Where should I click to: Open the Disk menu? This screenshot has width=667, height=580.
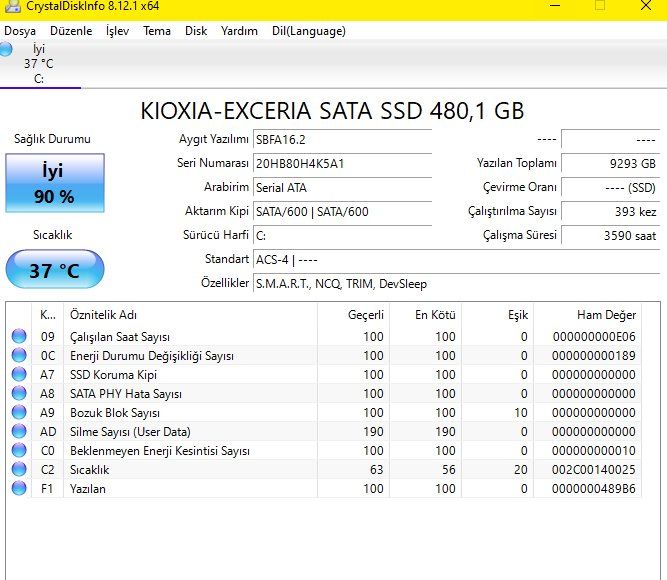click(x=196, y=31)
